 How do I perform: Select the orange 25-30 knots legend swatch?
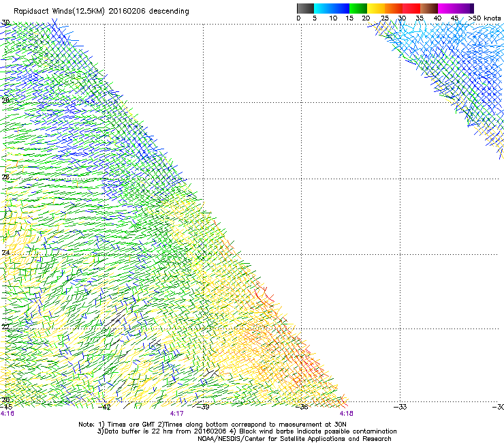coord(394,8)
